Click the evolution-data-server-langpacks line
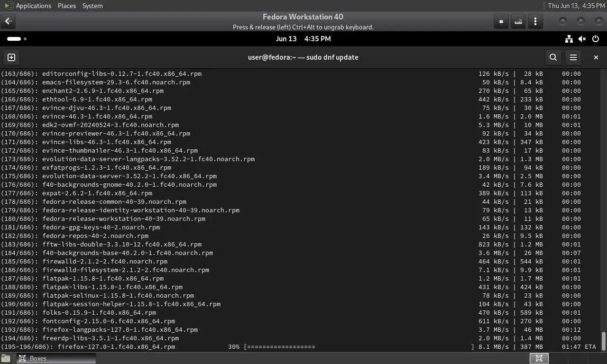The height and width of the screenshot is (364, 607). [291, 159]
